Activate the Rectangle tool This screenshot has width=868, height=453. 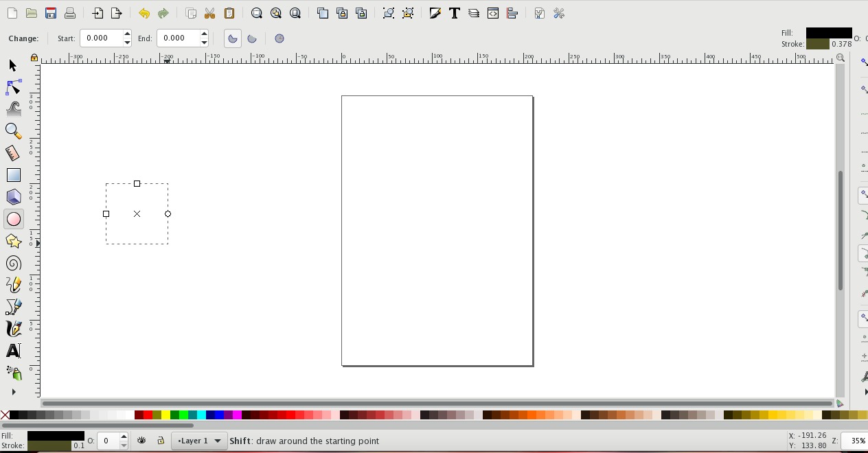(13, 175)
